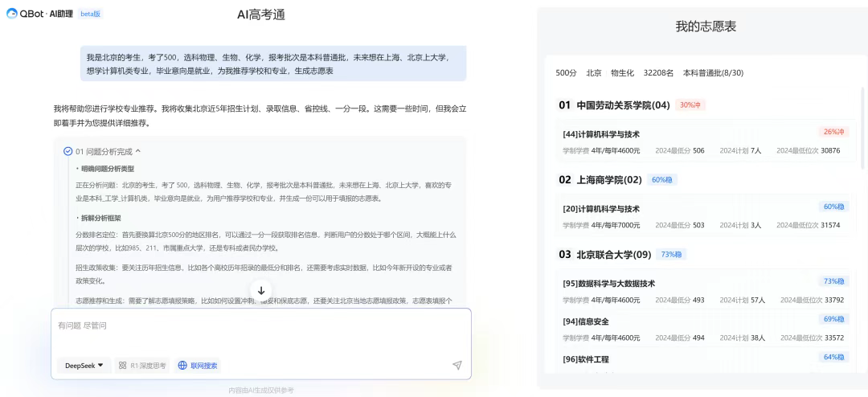Click the 64%稳 tag
This screenshot has height=397, width=868.
[833, 357]
